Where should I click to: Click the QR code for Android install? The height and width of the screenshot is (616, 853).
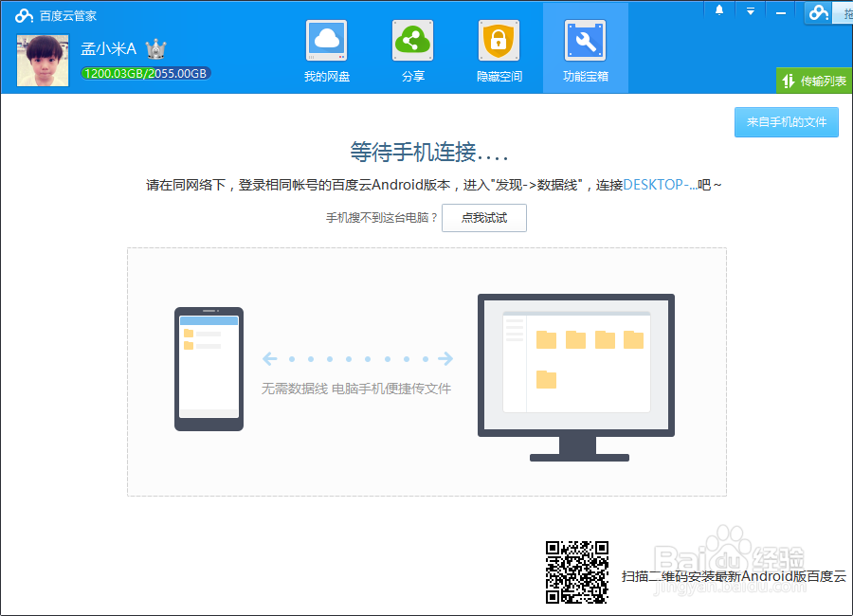point(576,571)
